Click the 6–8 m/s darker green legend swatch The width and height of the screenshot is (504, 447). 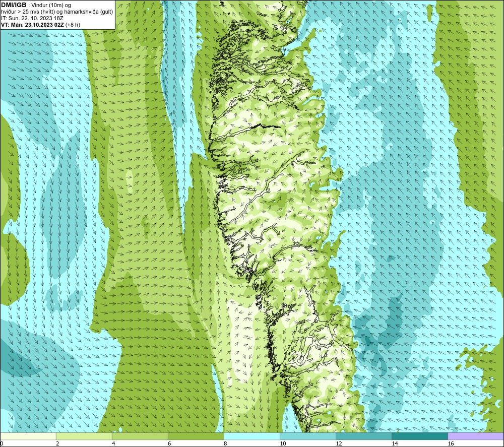coord(196,436)
